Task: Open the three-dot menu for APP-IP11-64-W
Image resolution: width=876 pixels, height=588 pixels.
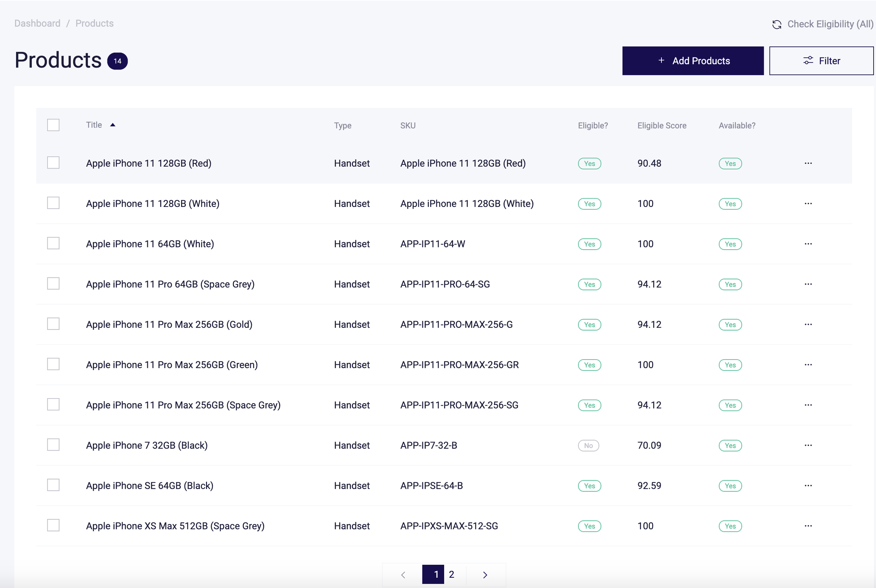Action: coord(808,244)
